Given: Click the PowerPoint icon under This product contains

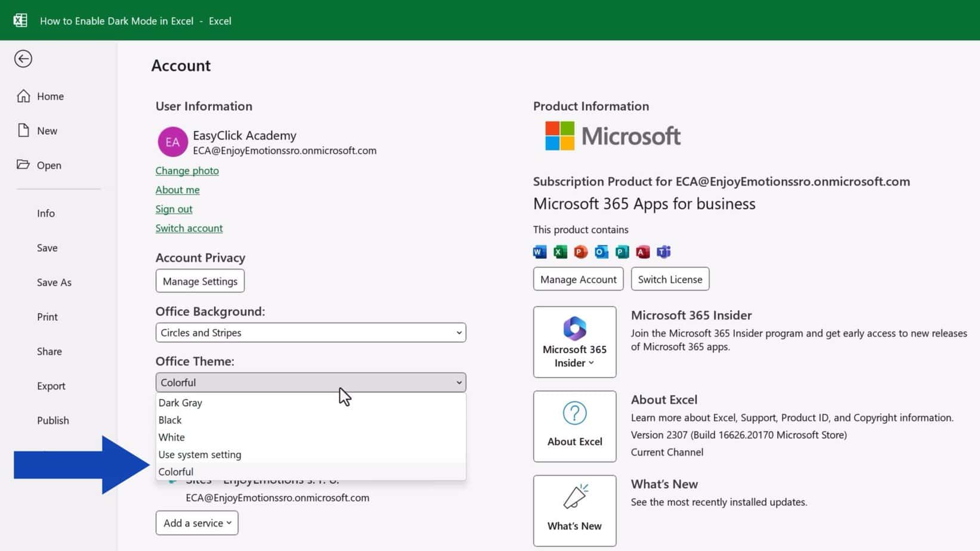Looking at the screenshot, I should coord(580,252).
